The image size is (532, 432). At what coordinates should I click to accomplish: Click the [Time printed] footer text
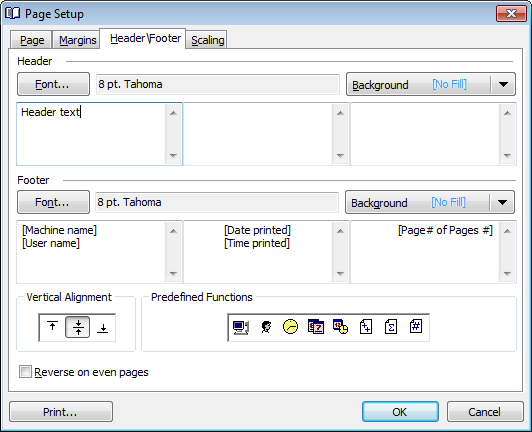[x=257, y=243]
